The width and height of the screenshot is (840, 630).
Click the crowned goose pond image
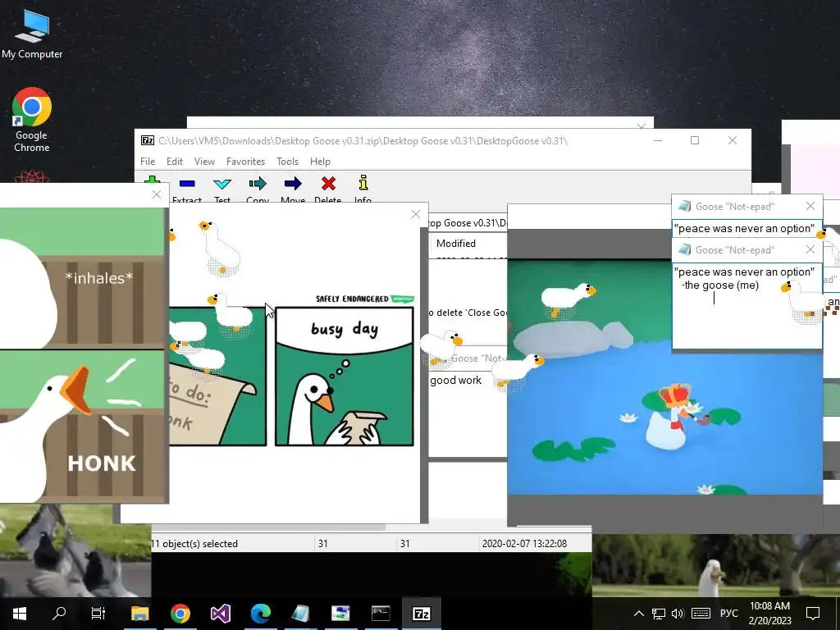click(664, 377)
